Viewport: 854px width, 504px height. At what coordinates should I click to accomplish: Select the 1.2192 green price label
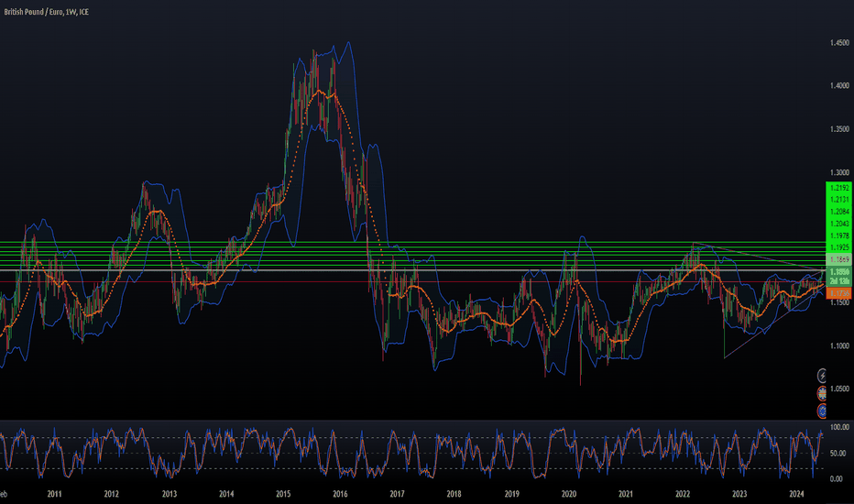pos(838,188)
